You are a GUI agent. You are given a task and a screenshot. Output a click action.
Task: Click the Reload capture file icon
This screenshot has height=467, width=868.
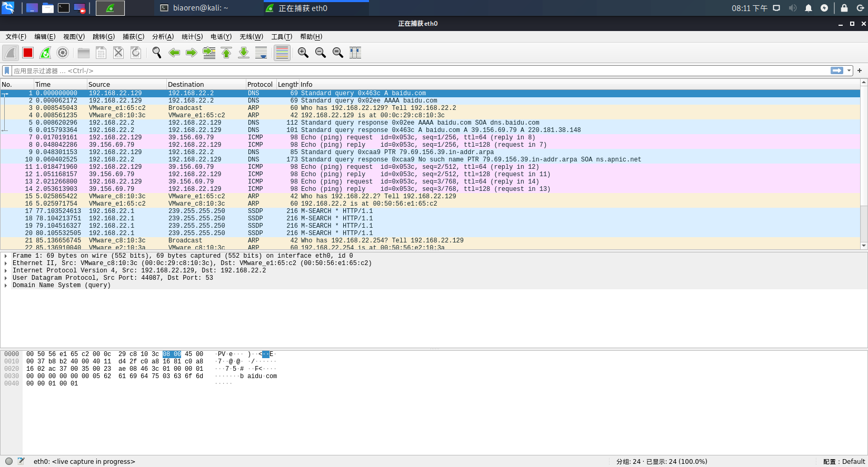(x=136, y=53)
